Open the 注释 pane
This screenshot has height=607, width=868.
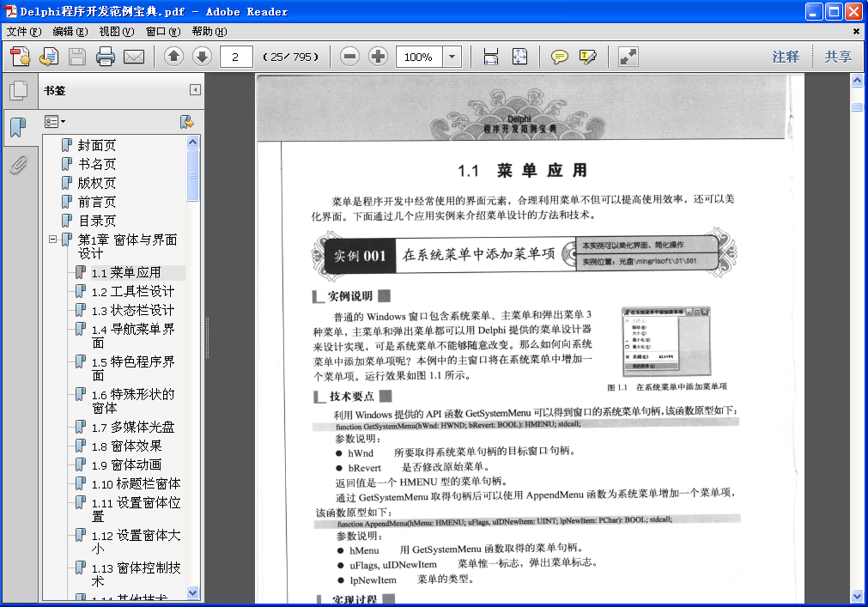coord(786,57)
